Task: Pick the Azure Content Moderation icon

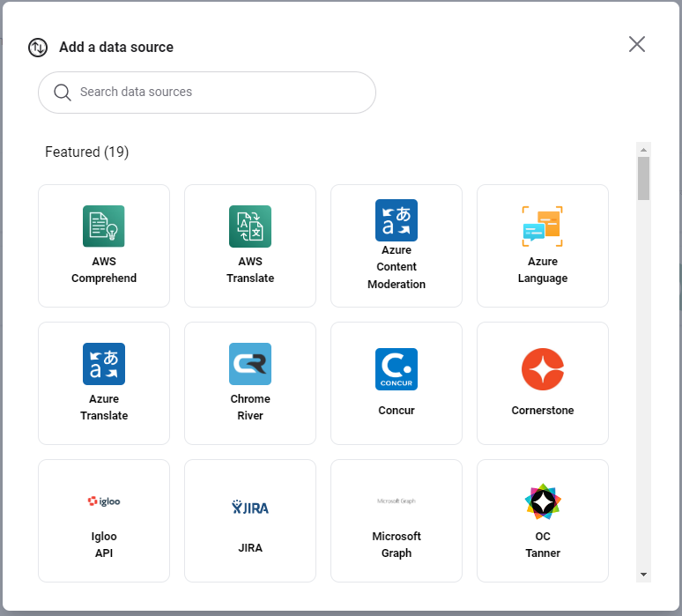Action: click(x=397, y=220)
